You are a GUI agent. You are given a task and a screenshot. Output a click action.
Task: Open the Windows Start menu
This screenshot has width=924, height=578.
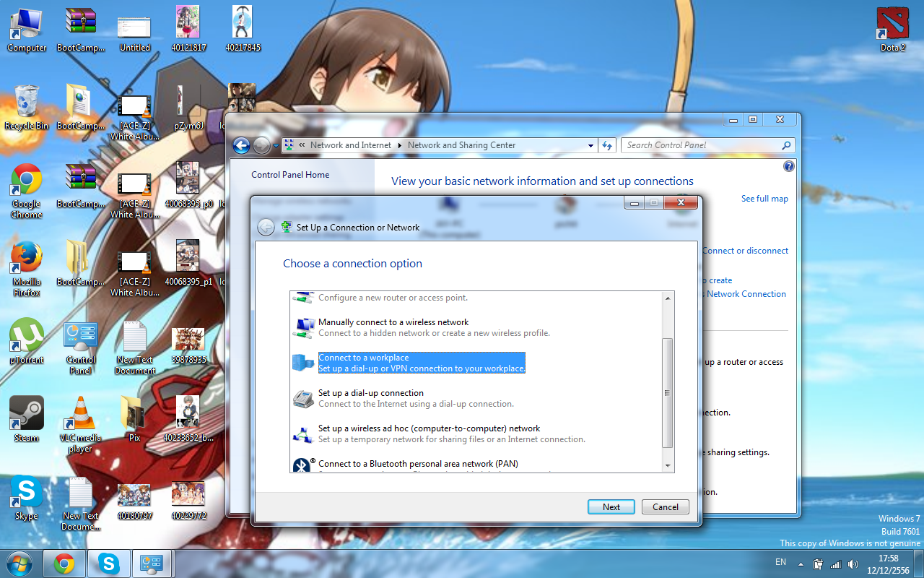pyautogui.click(x=20, y=563)
